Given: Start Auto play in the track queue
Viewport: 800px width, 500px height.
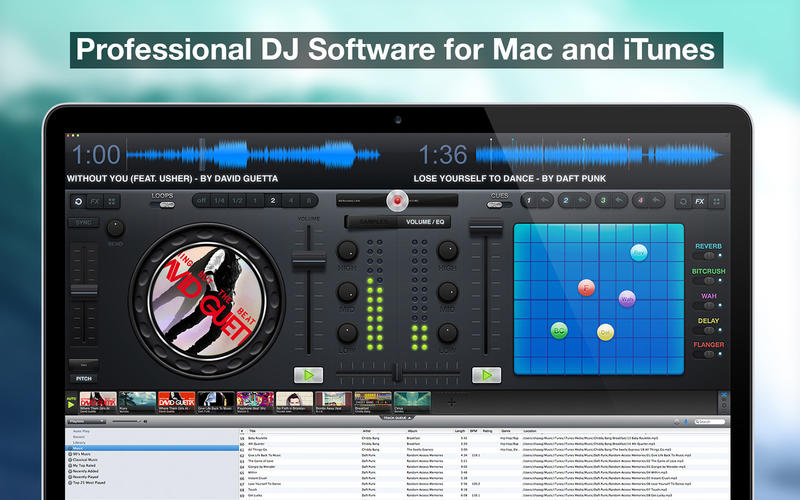Looking at the screenshot, I should click(x=71, y=404).
